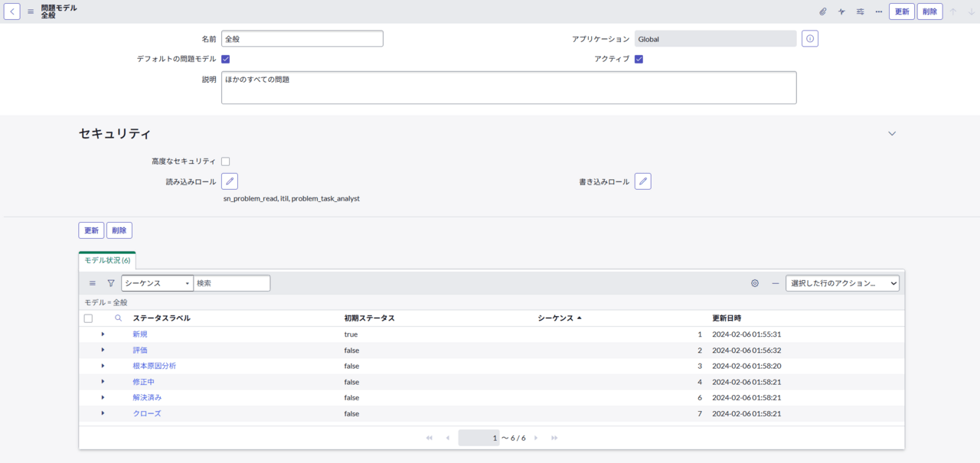Open 選択した行のアクション dropdown
Screen dimensions: 980x463
click(842, 283)
